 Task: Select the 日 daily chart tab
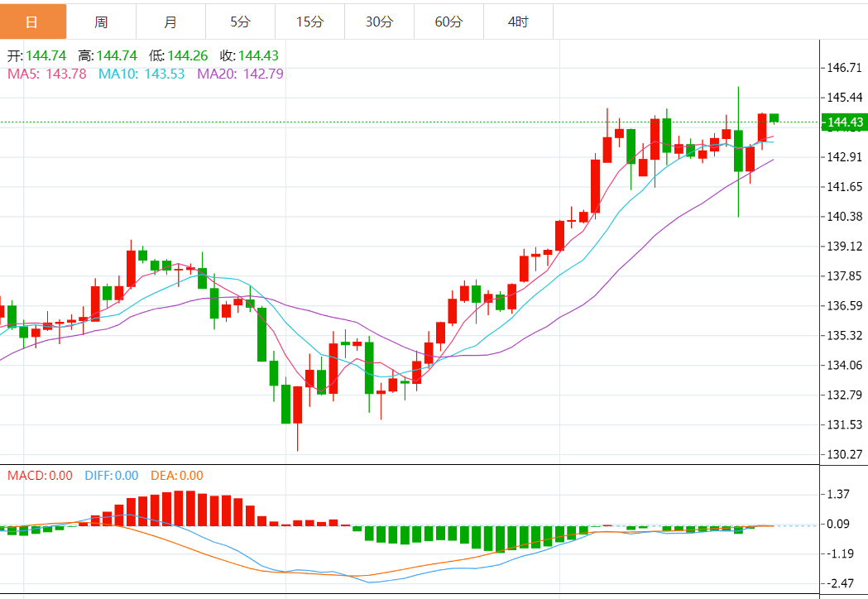coord(33,22)
